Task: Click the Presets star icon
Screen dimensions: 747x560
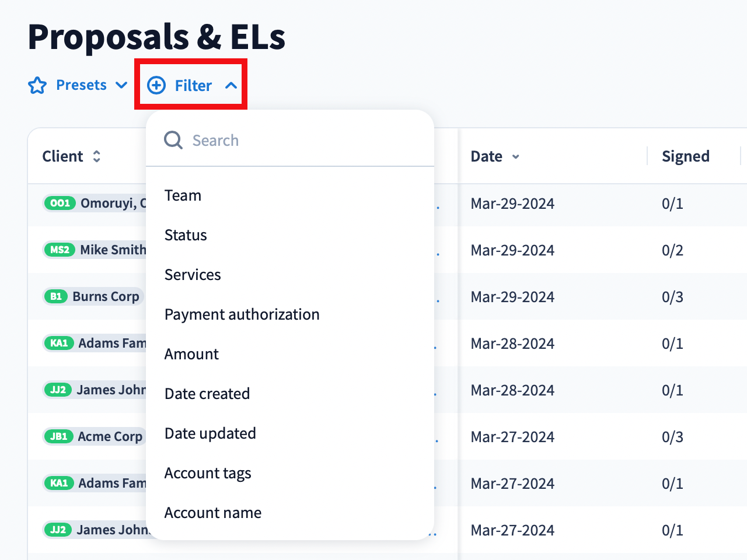Action: [x=37, y=86]
